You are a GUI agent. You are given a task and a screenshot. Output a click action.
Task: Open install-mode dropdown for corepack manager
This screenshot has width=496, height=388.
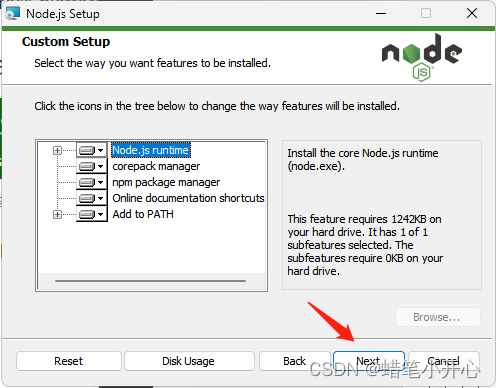tap(92, 166)
